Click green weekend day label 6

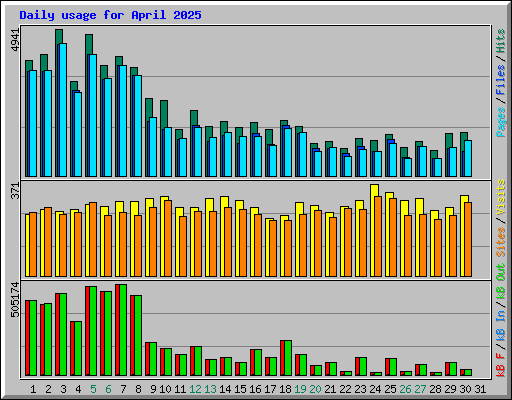(x=108, y=389)
